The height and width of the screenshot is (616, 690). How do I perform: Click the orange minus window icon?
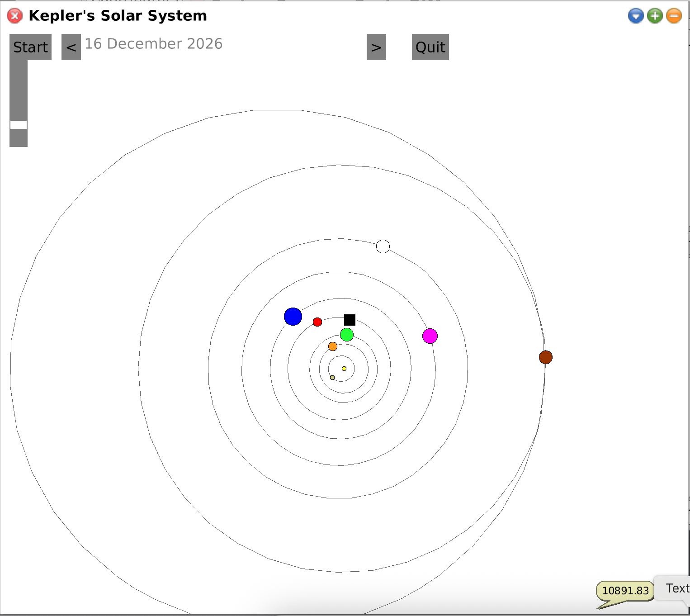(674, 16)
